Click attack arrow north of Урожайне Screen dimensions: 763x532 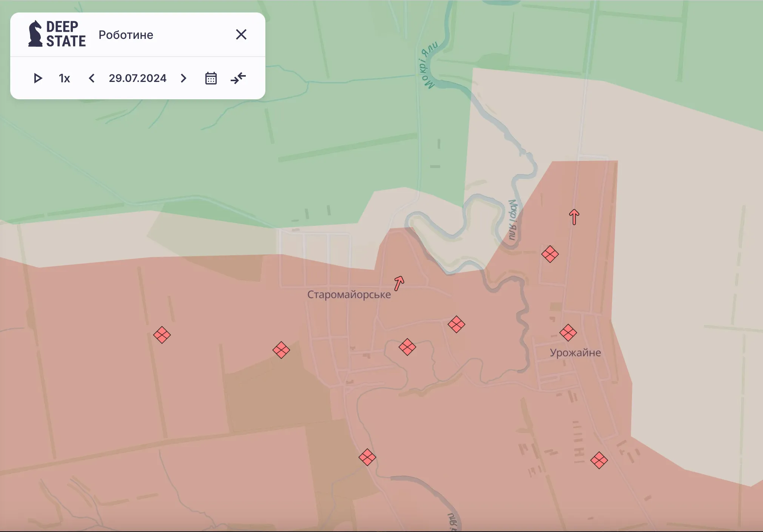point(574,217)
